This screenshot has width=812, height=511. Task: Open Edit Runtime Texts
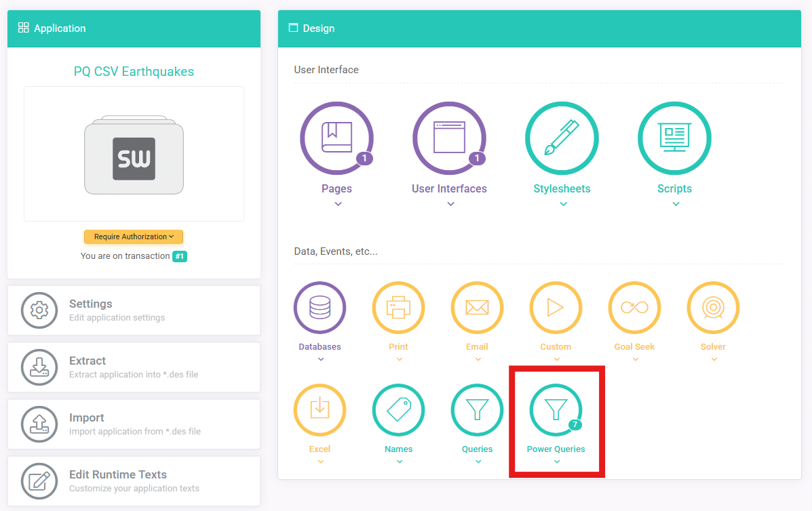[134, 481]
